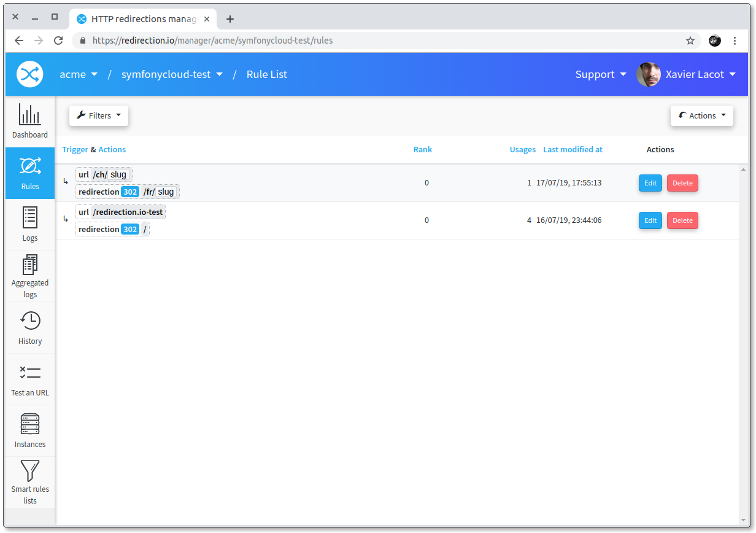Sort rules by Usages

pyautogui.click(x=523, y=149)
